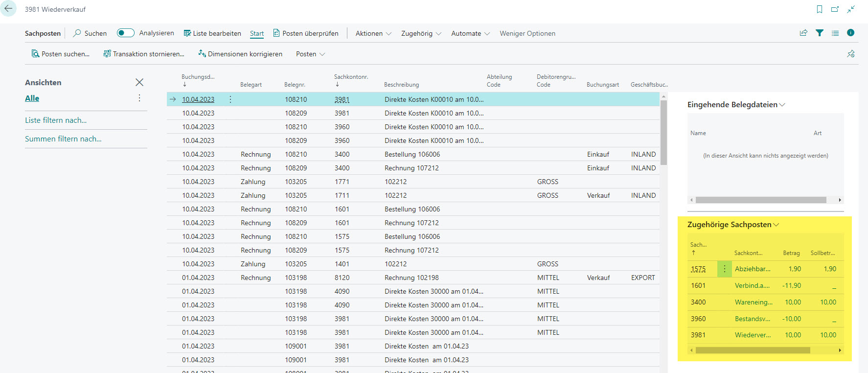Click Betrag -11,90 in FactBox
868x373 pixels.
point(791,285)
